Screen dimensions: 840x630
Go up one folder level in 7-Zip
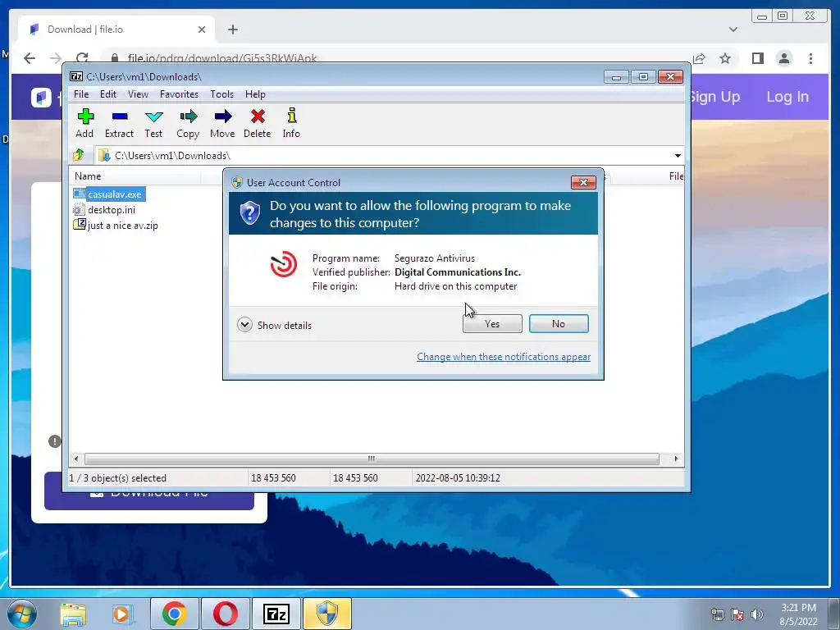point(79,155)
